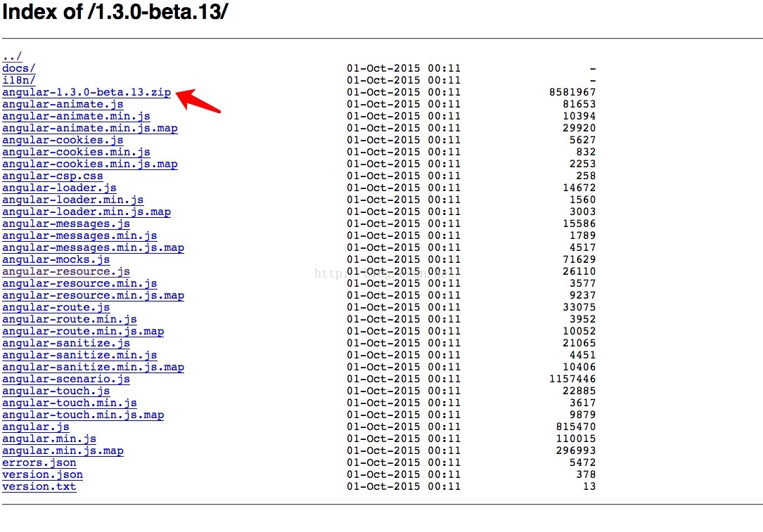Open angular-cookies.js link
The height and width of the screenshot is (532, 763).
point(63,140)
